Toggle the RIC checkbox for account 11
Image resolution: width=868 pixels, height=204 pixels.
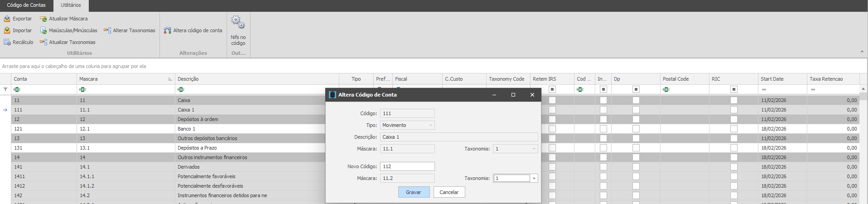[x=733, y=100]
